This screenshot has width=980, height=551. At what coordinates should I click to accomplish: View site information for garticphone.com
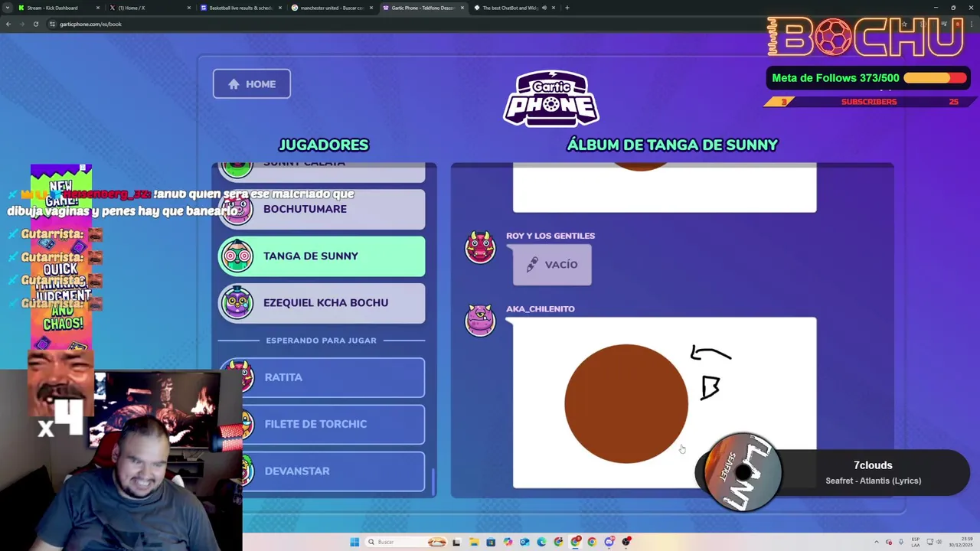point(52,24)
